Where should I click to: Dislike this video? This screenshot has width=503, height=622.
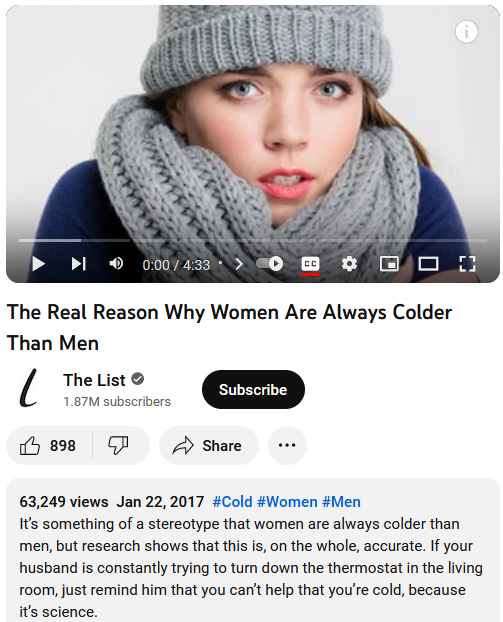[x=118, y=445]
